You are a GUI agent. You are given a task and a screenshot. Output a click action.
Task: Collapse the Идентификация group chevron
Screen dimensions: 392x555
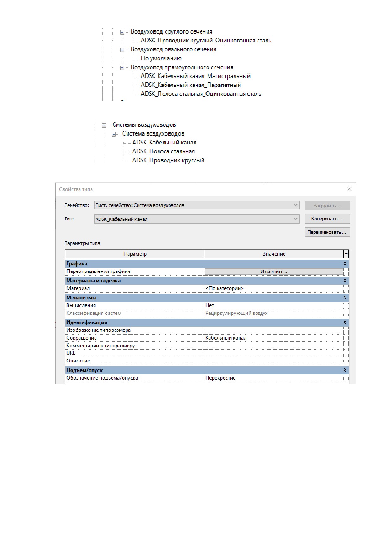(x=345, y=322)
